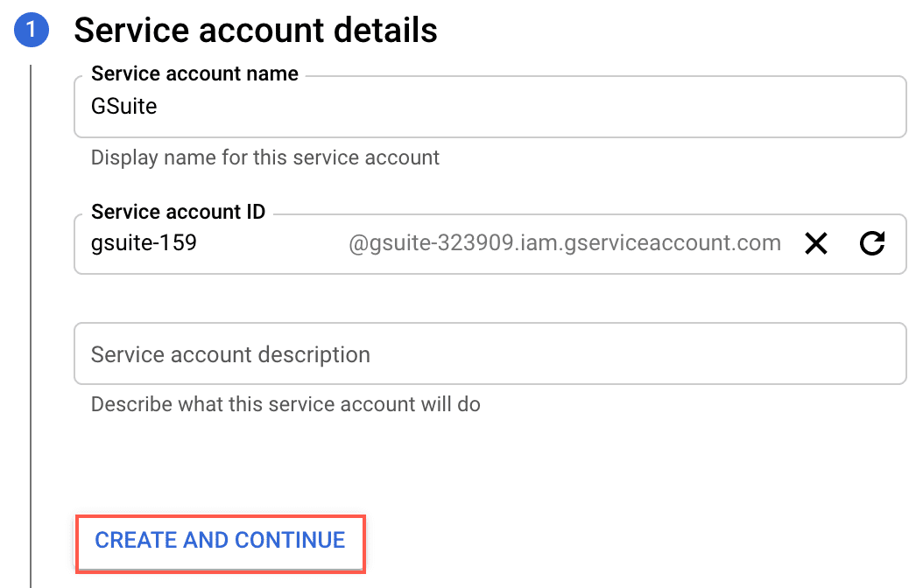Image resolution: width=923 pixels, height=588 pixels.
Task: Click the Service account name floating label
Action: point(194,73)
